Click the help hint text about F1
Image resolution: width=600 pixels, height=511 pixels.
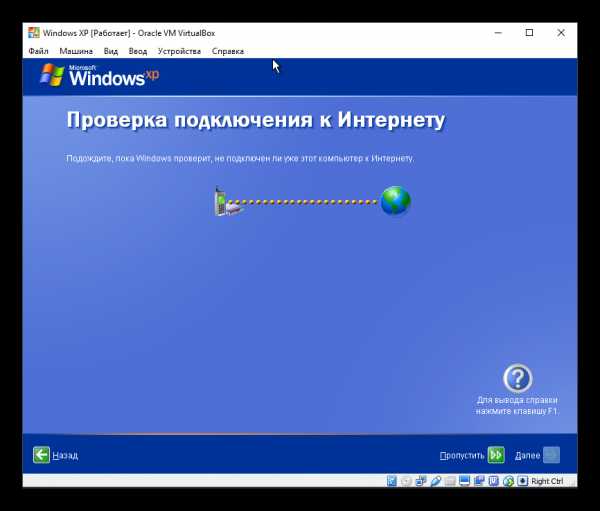(x=517, y=405)
